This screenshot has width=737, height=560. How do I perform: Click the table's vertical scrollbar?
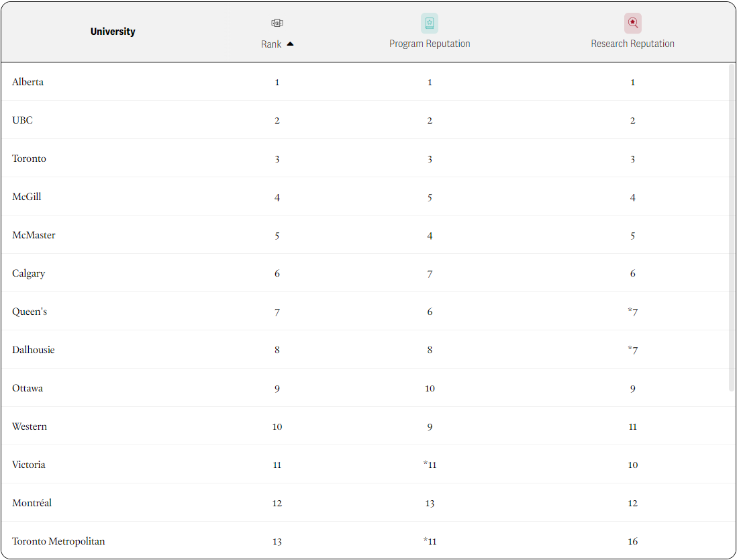(732, 228)
